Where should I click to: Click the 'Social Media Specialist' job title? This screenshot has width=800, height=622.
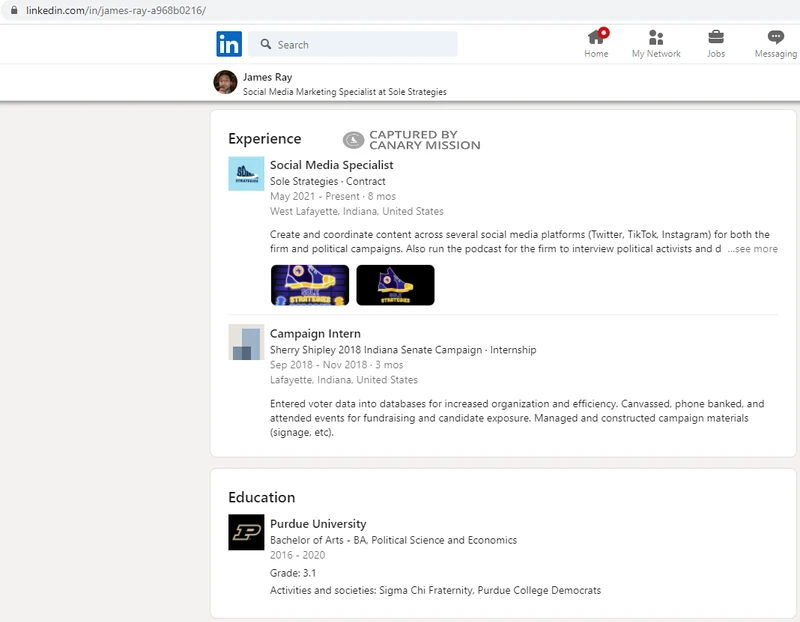tap(331, 165)
